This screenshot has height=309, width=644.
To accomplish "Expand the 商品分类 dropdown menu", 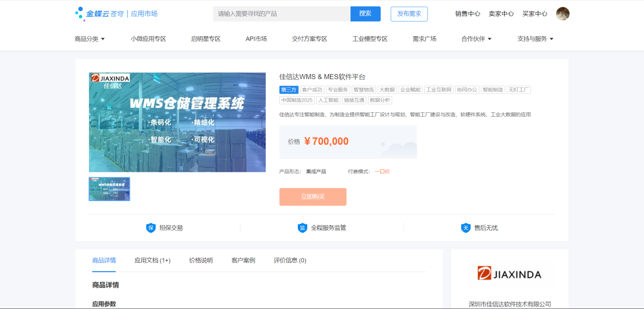I will 89,39.
